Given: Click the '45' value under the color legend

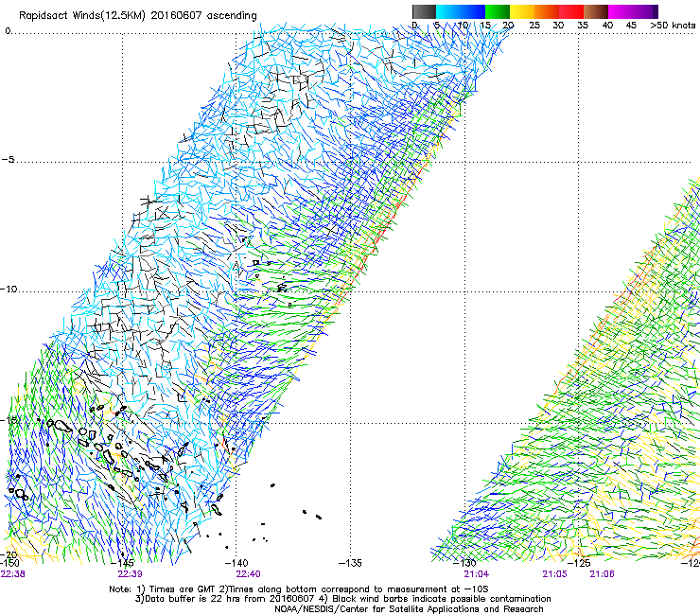Looking at the screenshot, I should (631, 26).
